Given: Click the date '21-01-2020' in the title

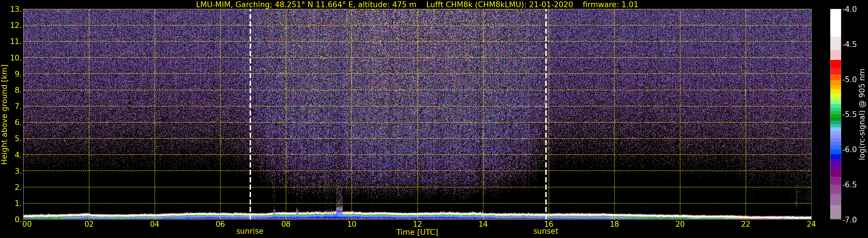Looking at the screenshot, I should pos(551,4).
